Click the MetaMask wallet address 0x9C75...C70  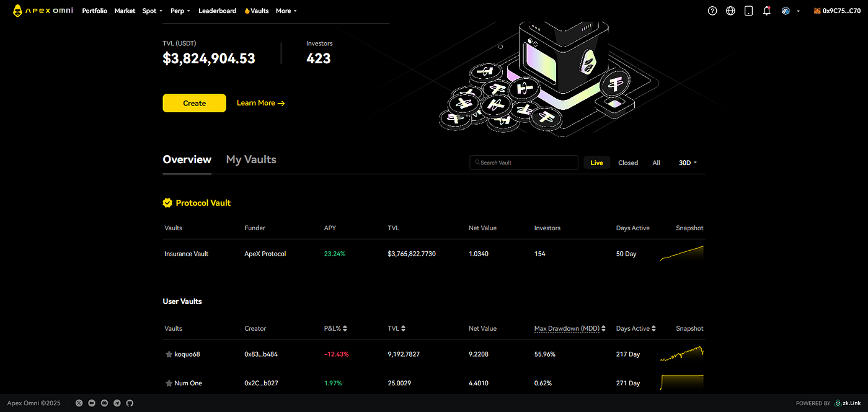pos(837,11)
